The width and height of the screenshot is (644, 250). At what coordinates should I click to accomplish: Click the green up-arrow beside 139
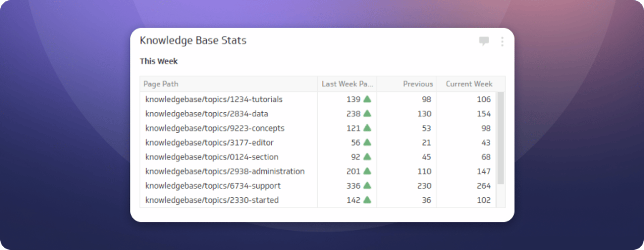pyautogui.click(x=367, y=99)
